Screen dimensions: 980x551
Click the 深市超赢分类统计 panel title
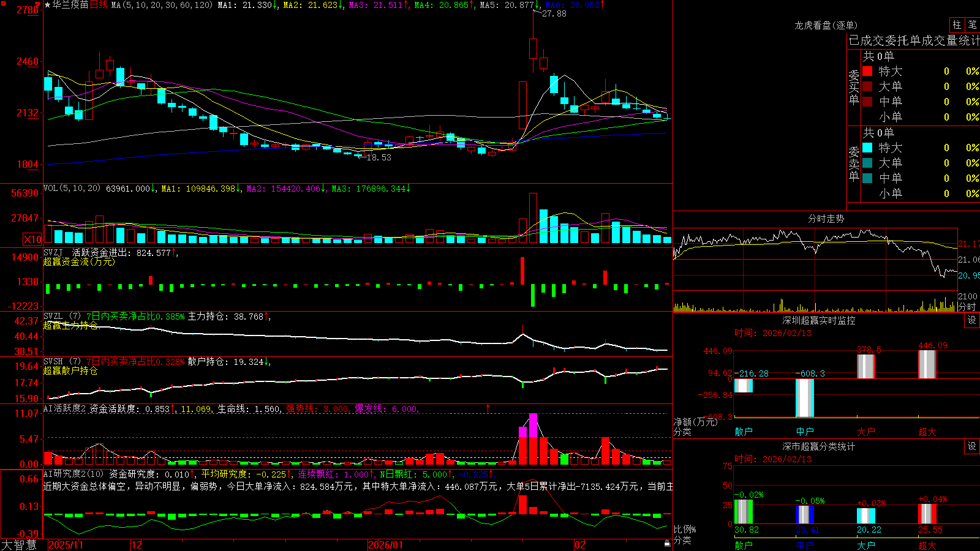[819, 446]
